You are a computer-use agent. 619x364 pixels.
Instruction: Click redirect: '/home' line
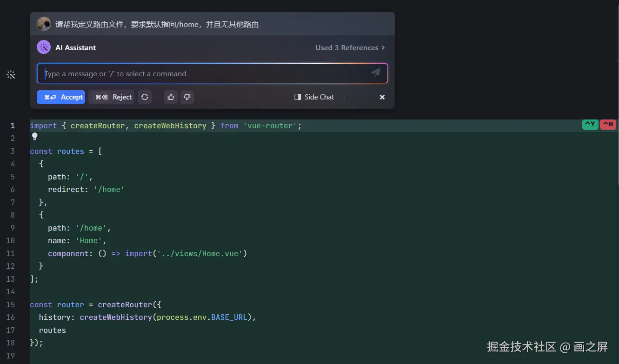click(86, 189)
